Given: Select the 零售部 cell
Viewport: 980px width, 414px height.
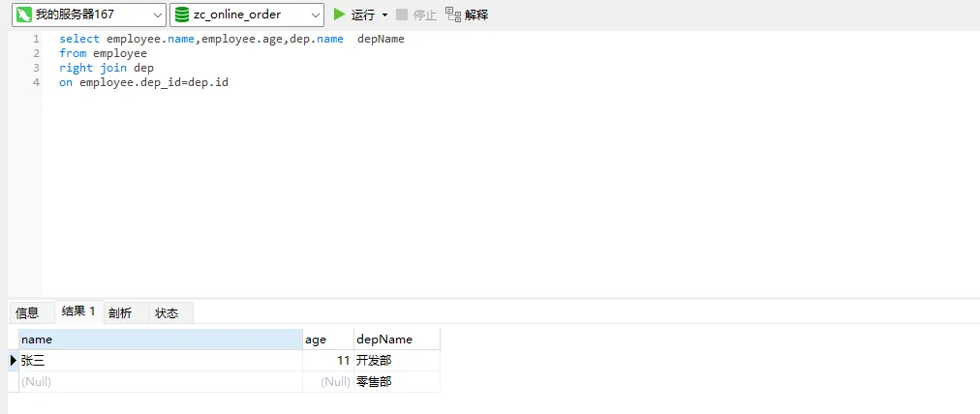Looking at the screenshot, I should click(395, 382).
